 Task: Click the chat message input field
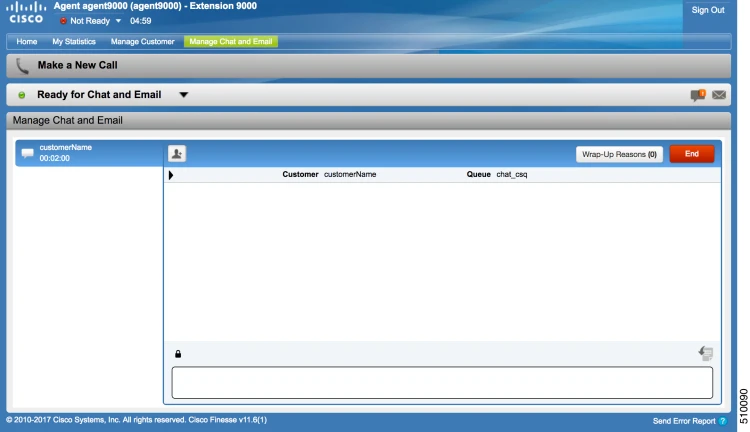442,383
